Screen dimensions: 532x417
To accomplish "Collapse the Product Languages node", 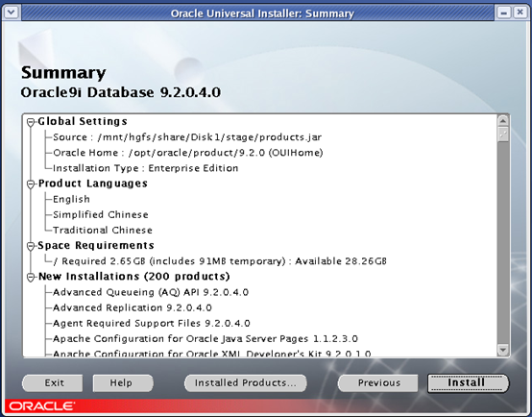I will tap(31, 184).
